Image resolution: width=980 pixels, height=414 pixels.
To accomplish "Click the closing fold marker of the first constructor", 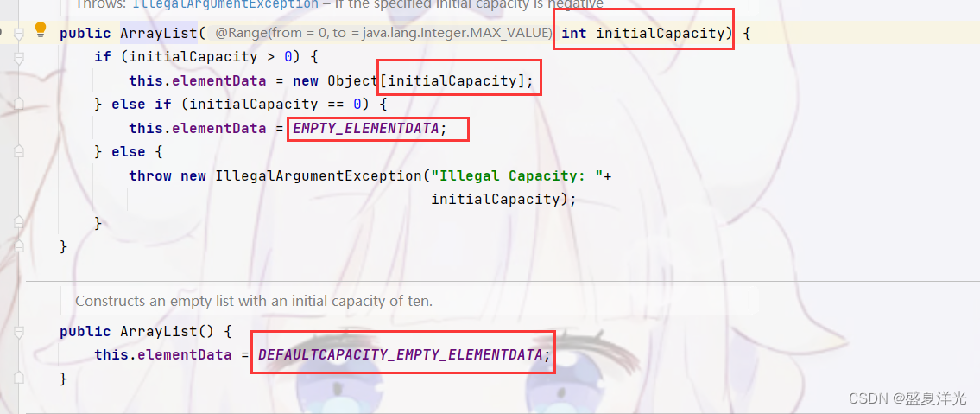I will (19, 246).
